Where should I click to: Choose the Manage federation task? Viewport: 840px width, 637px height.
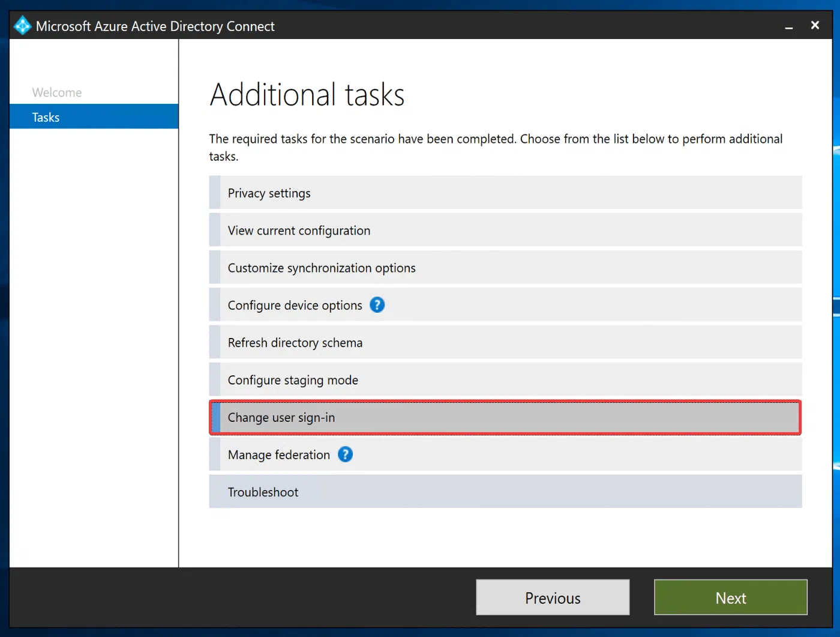click(505, 454)
